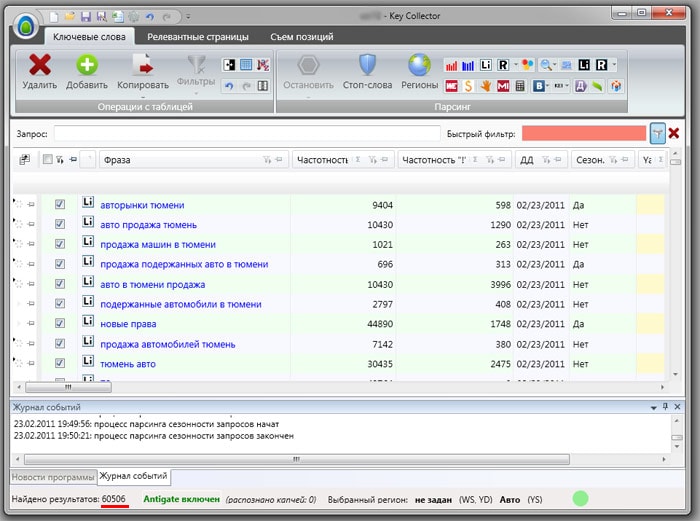700x521 pixels.
Task: Create a new project from quick access toolbar
Action: (54, 17)
